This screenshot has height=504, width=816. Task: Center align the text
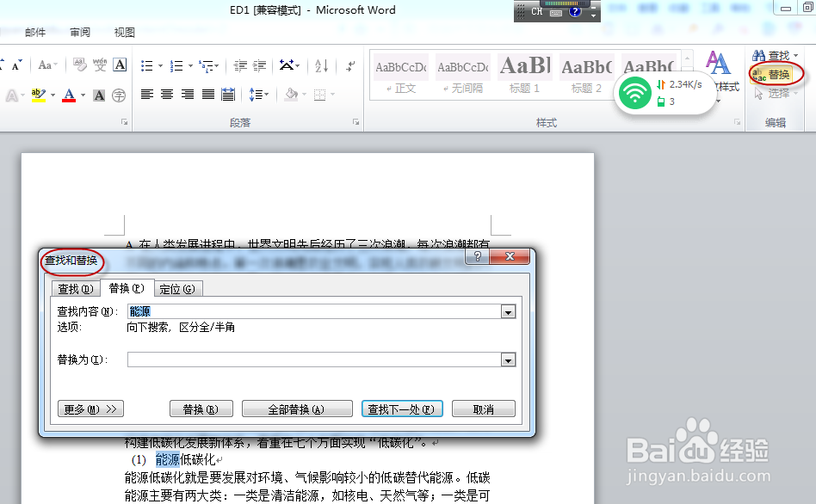[x=167, y=94]
